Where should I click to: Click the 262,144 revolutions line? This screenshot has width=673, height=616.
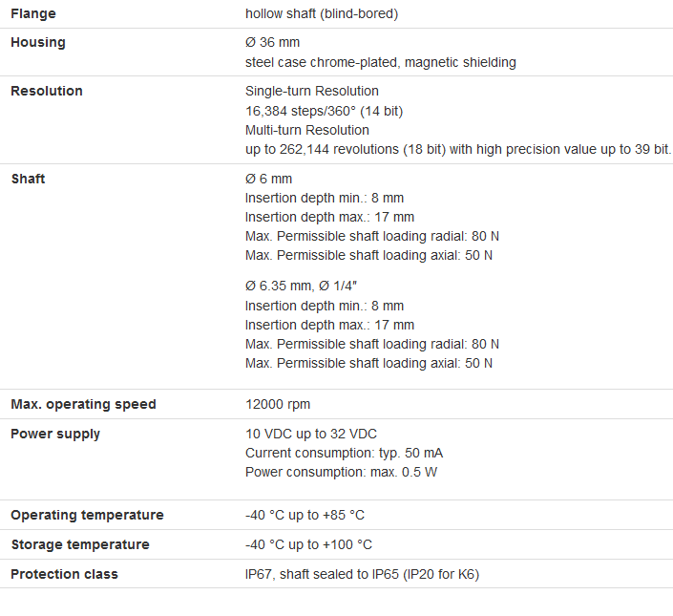click(458, 149)
